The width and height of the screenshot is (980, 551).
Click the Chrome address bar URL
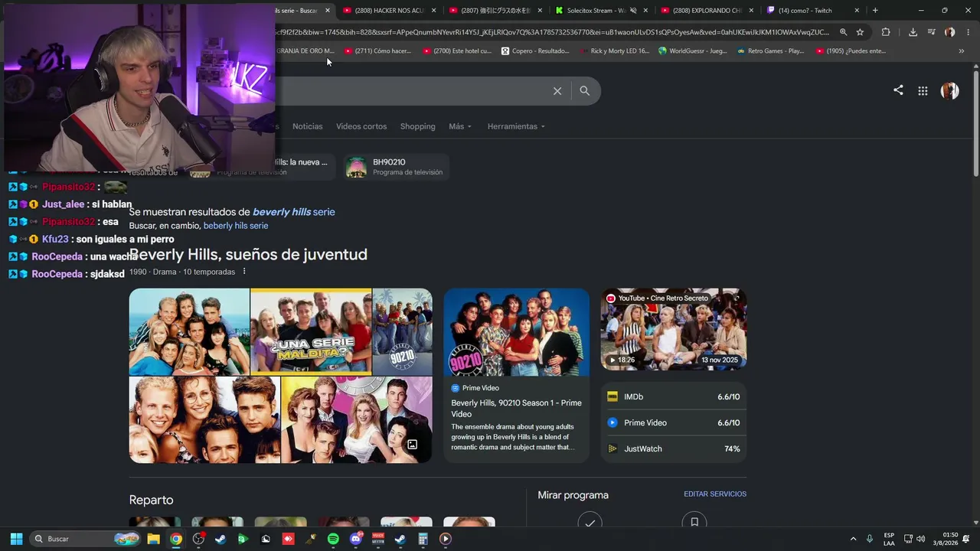pos(553,32)
